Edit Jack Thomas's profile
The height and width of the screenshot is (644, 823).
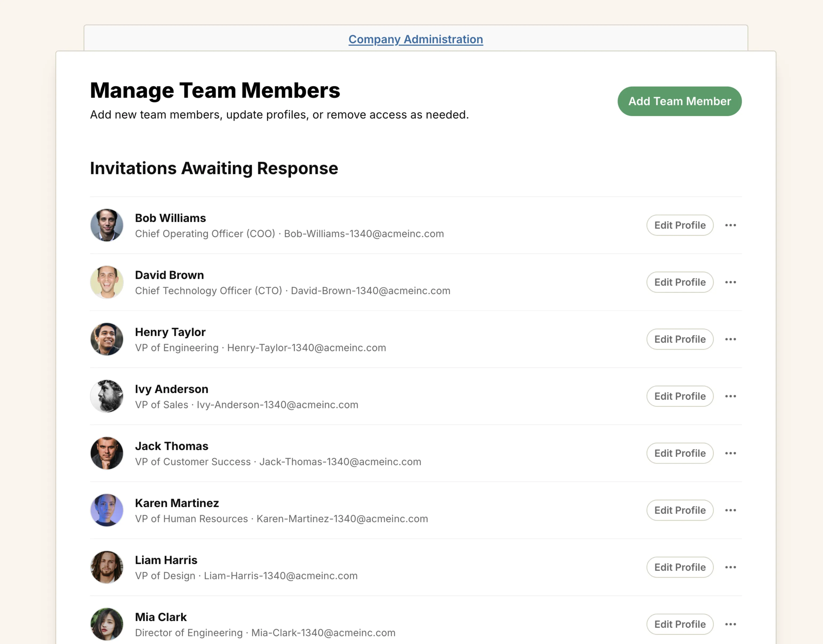pos(680,453)
